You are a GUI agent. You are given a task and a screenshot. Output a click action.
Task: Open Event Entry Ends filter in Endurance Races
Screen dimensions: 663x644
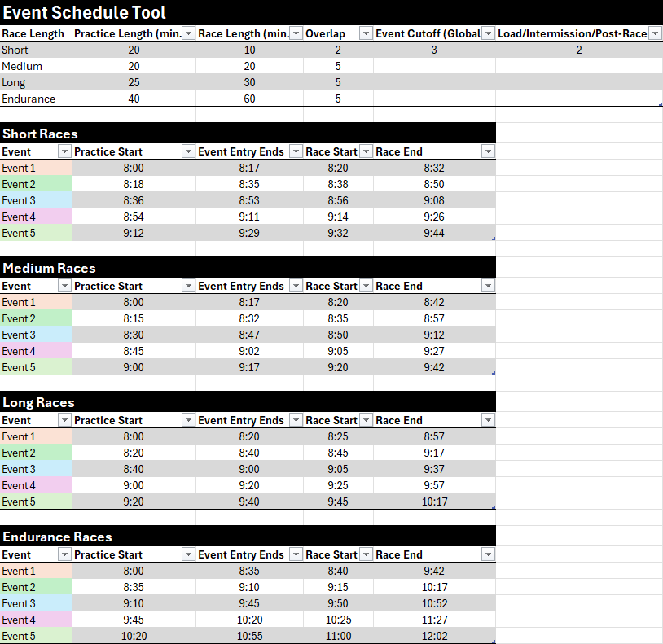pos(296,554)
